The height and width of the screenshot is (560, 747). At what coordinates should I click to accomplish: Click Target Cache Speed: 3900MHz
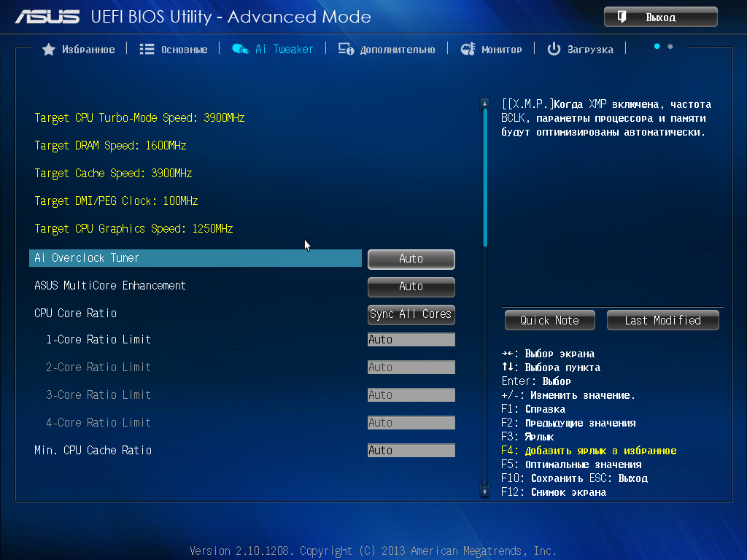113,174
